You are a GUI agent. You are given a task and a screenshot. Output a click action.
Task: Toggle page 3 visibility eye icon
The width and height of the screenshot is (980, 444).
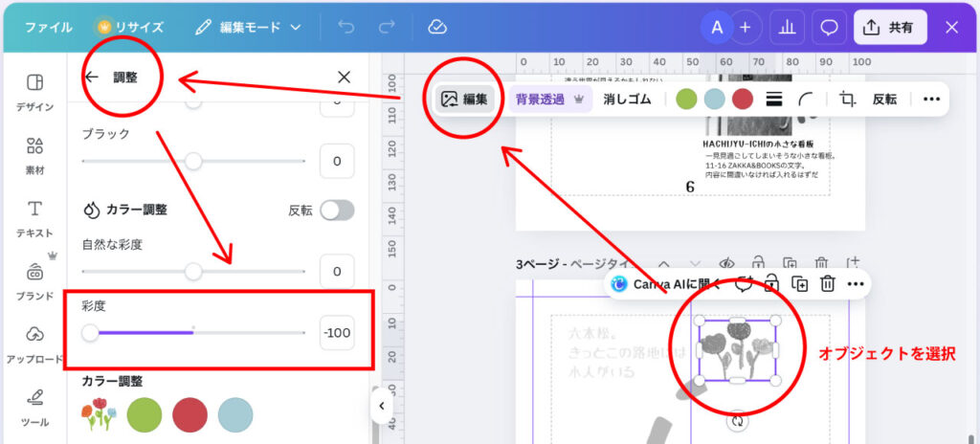[726, 263]
